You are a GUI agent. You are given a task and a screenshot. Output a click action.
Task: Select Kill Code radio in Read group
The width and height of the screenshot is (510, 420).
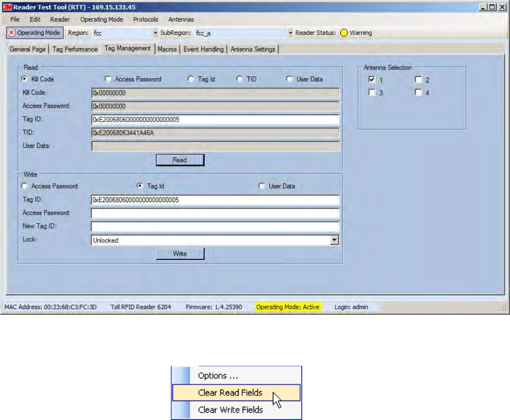(x=25, y=79)
